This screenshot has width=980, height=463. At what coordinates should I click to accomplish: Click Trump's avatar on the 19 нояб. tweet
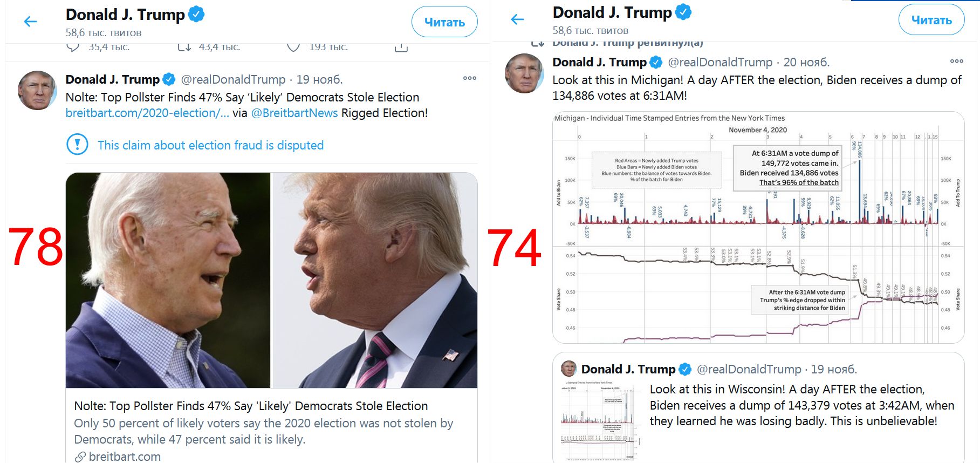tap(37, 91)
